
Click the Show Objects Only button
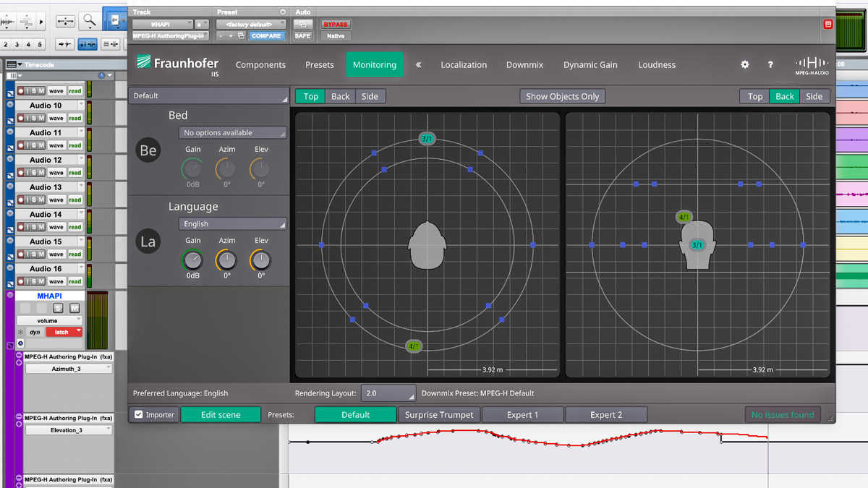[563, 96]
